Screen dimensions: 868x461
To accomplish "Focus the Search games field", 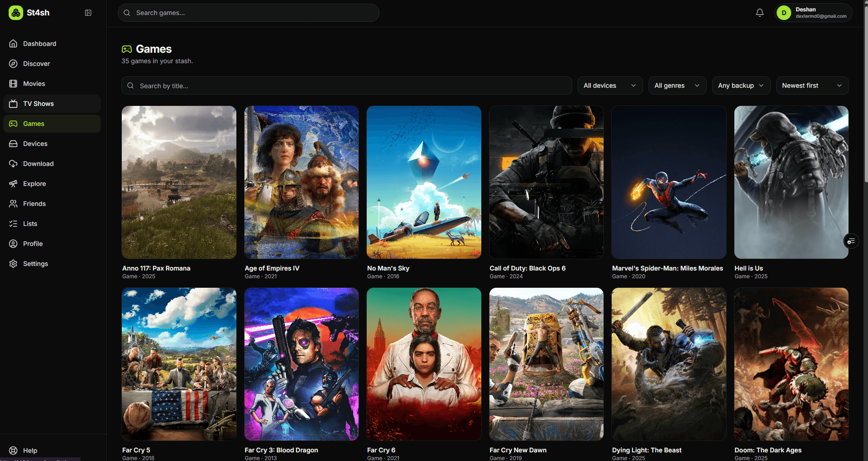I will (248, 13).
